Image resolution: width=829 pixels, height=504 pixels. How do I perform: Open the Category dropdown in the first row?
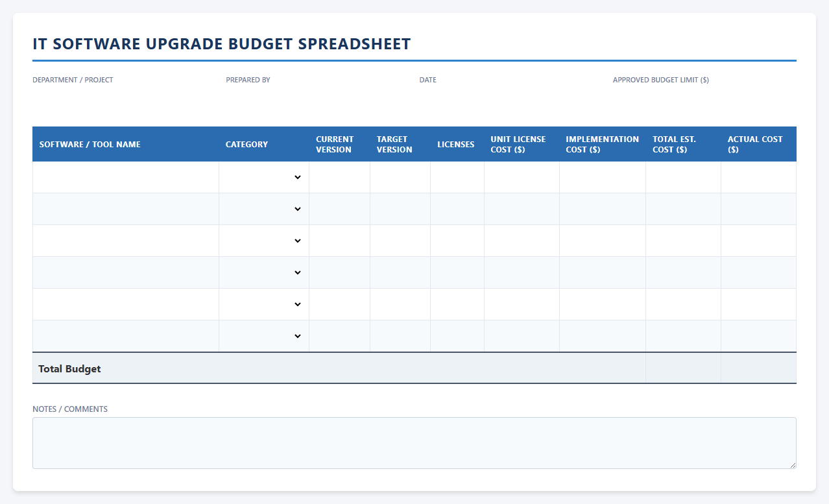(x=264, y=177)
